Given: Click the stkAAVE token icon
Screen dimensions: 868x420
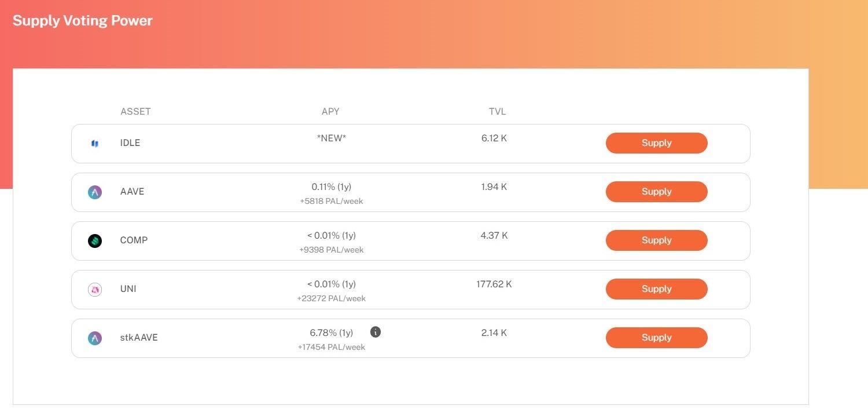Looking at the screenshot, I should pyautogui.click(x=95, y=338).
